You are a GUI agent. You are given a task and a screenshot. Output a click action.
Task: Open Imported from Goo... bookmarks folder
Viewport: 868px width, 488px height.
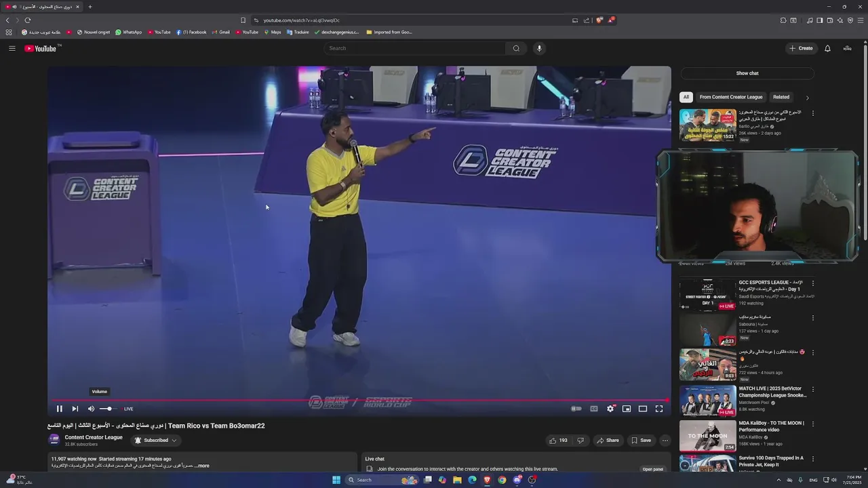point(389,32)
